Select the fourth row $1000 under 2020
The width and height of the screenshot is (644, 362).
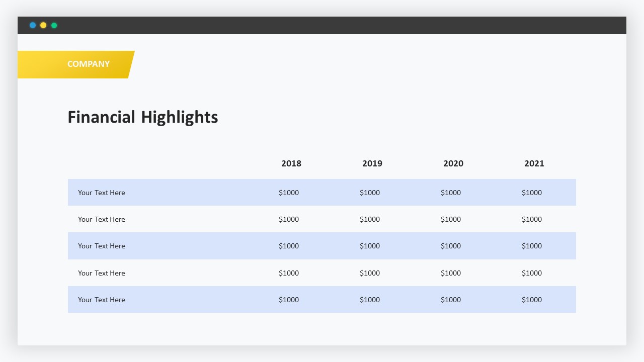point(451,273)
